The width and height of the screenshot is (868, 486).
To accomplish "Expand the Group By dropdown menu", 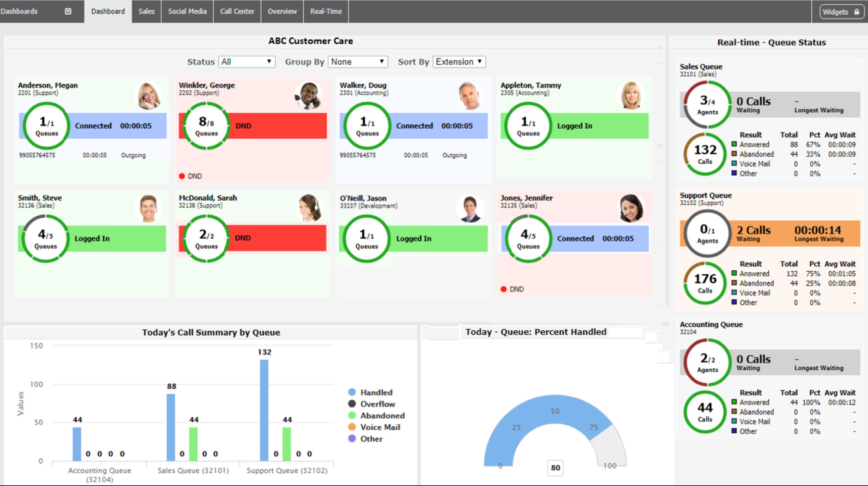I will pos(358,62).
